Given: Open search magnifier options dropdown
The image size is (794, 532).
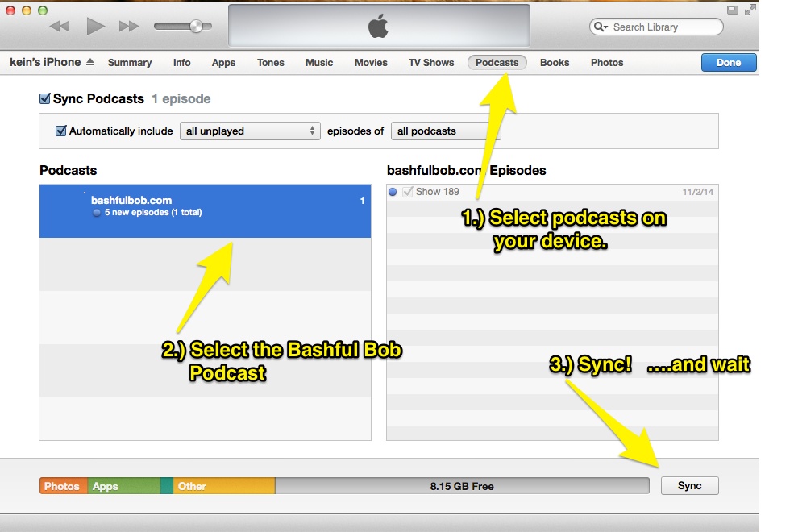Looking at the screenshot, I should pyautogui.click(x=601, y=27).
